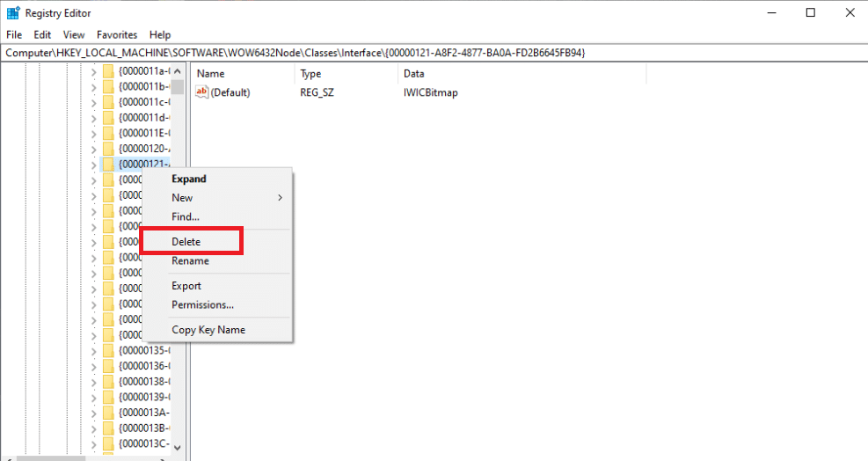Click the registry path address bar

[x=434, y=53]
